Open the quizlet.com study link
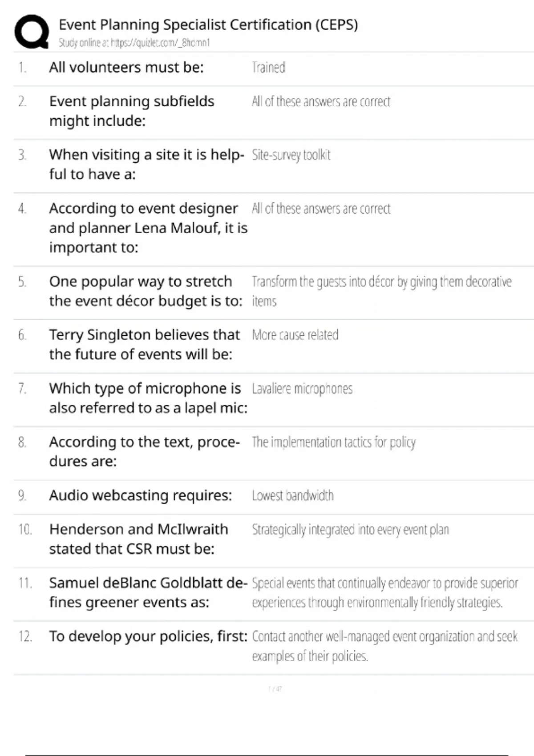Screen dimensions: 534x756 pyautogui.click(x=134, y=43)
